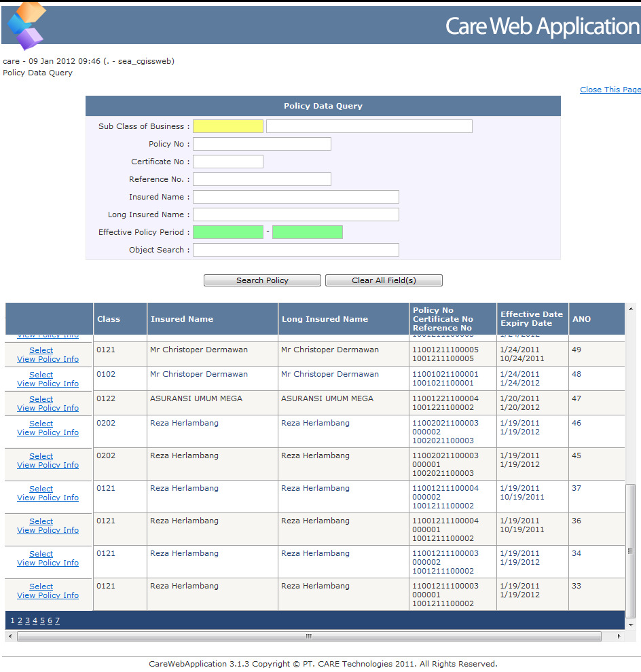Image resolution: width=641 pixels, height=672 pixels.
Task: Open the Close This Page link
Action: [x=610, y=90]
